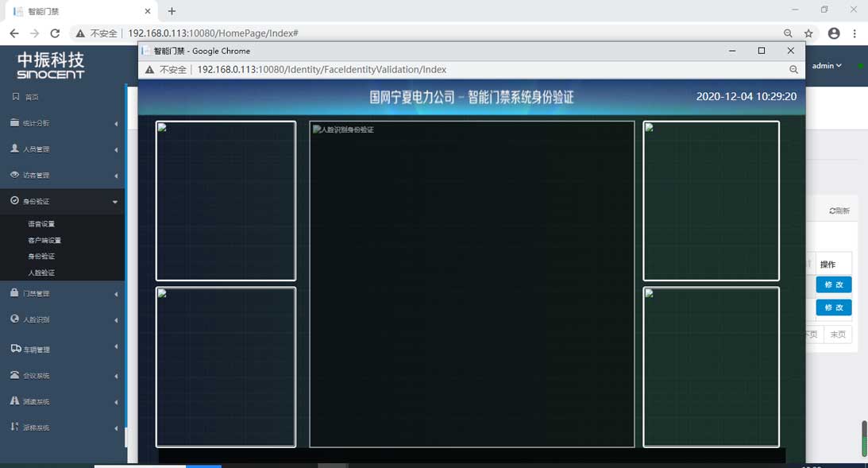Click the 会议系统 phone icon
The image size is (868, 468).
point(15,375)
